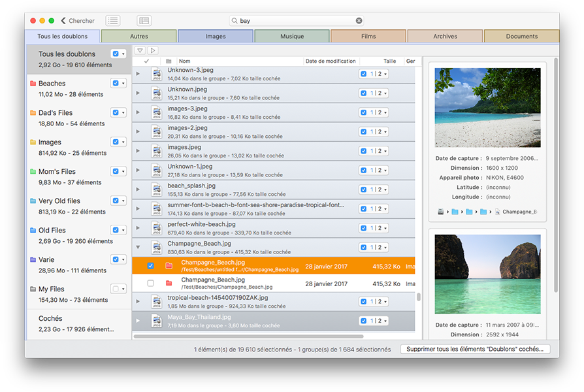Click into the search field containing bay

pyautogui.click(x=297, y=20)
